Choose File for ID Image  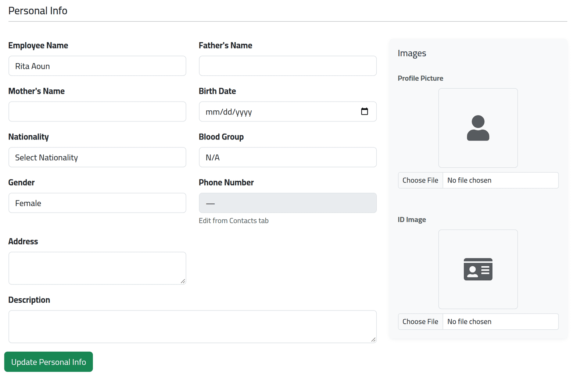click(x=420, y=322)
